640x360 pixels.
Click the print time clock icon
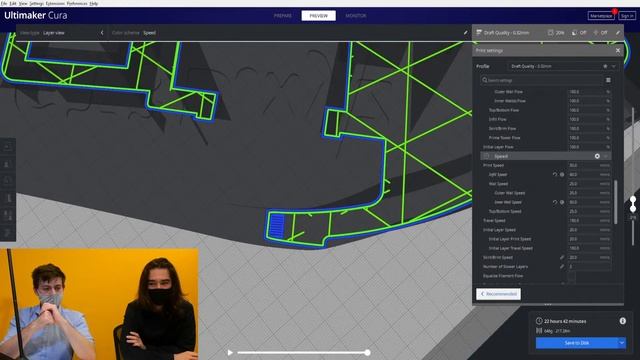[539, 321]
